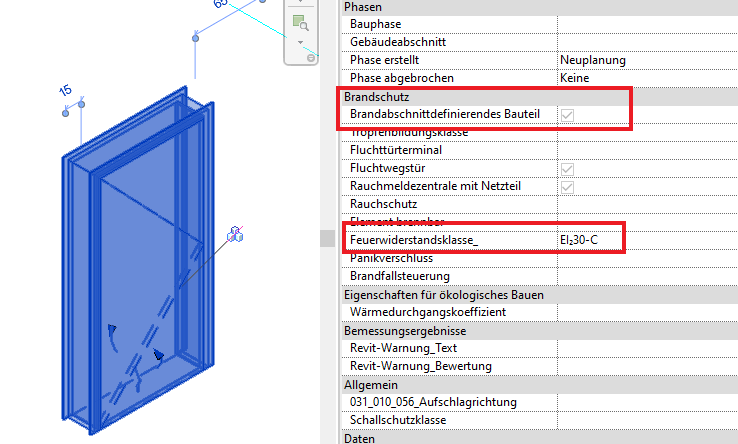
Task: Click the small cube control beside the door
Action: coord(236,234)
